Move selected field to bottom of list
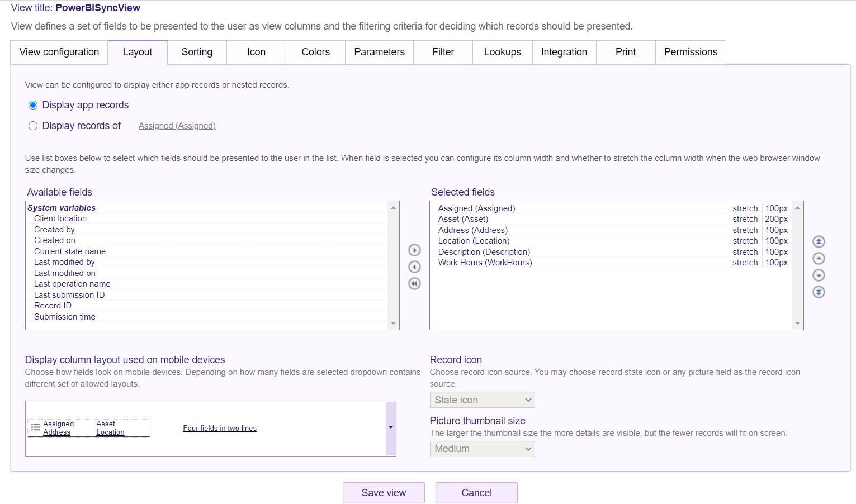The image size is (856, 504). click(x=819, y=292)
